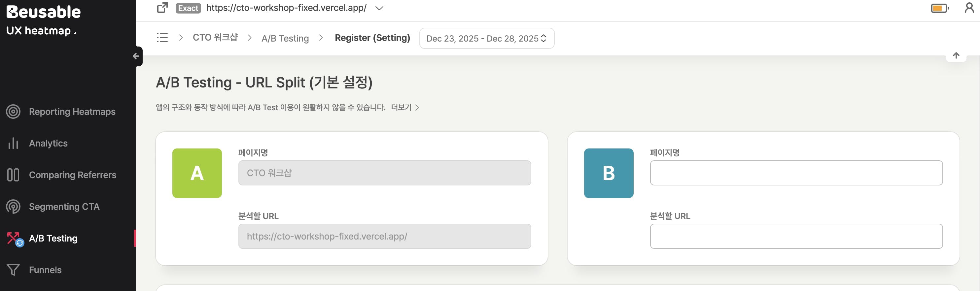980x291 pixels.
Task: Click the 더보기 link
Action: tap(405, 108)
